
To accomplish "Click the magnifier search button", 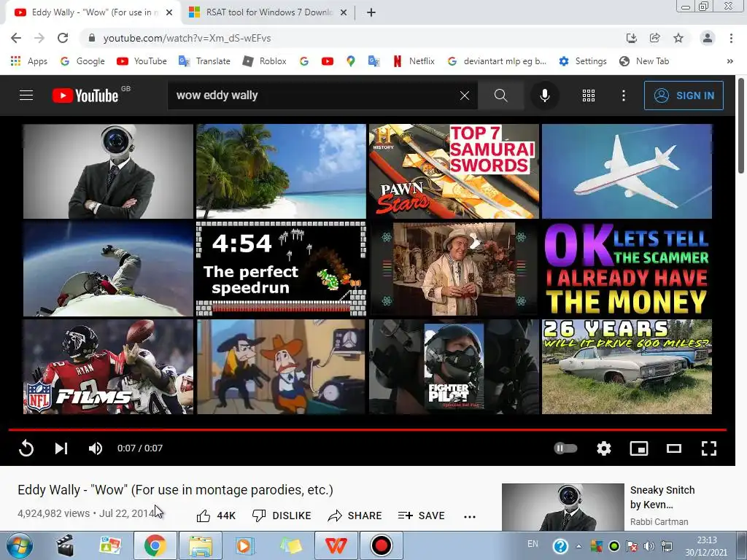I will coord(500,96).
